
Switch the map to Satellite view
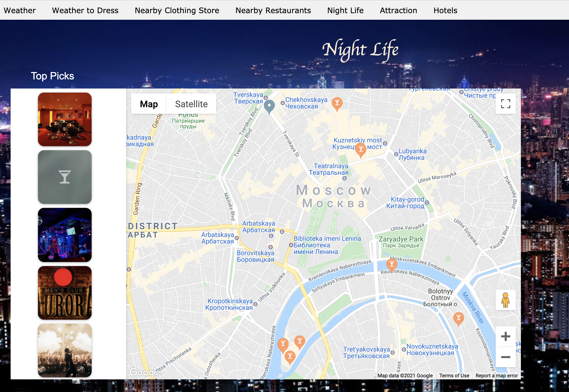pyautogui.click(x=191, y=104)
